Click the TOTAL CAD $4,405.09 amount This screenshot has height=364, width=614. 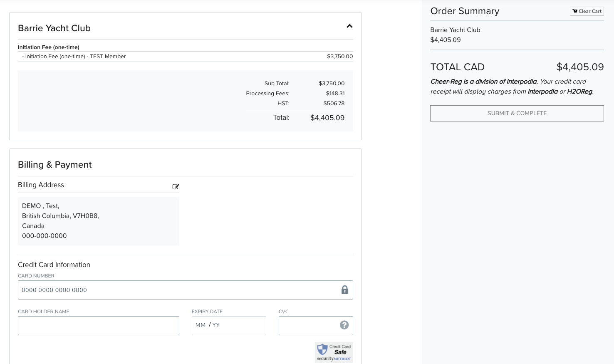click(580, 67)
